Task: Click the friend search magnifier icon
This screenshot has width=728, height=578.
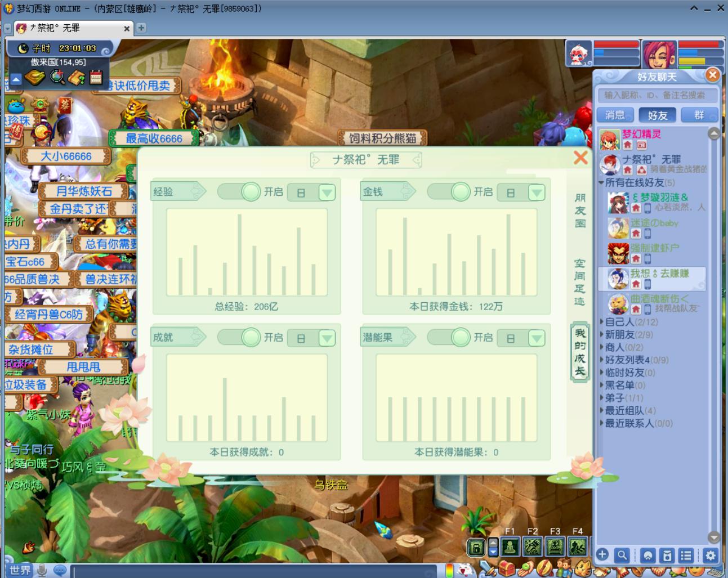Action: tap(622, 555)
